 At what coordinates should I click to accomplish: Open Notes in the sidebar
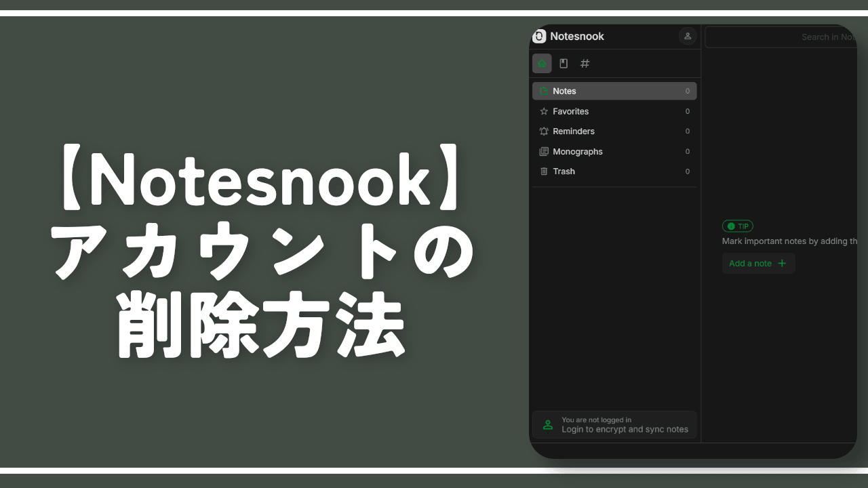click(x=614, y=91)
